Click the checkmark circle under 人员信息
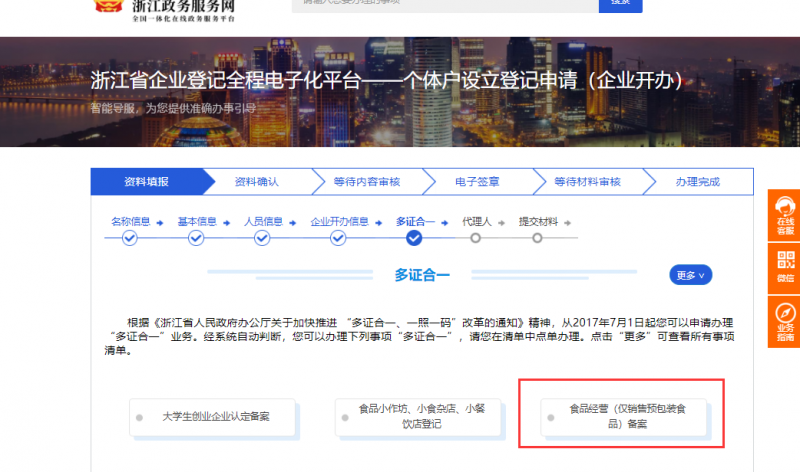The image size is (800, 472). [x=262, y=238]
